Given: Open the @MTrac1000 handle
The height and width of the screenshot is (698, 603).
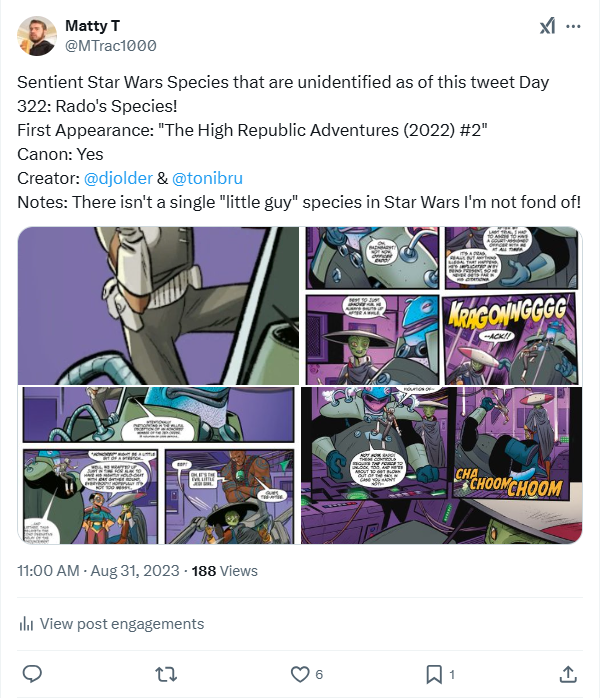Looking at the screenshot, I should click(x=110, y=45).
